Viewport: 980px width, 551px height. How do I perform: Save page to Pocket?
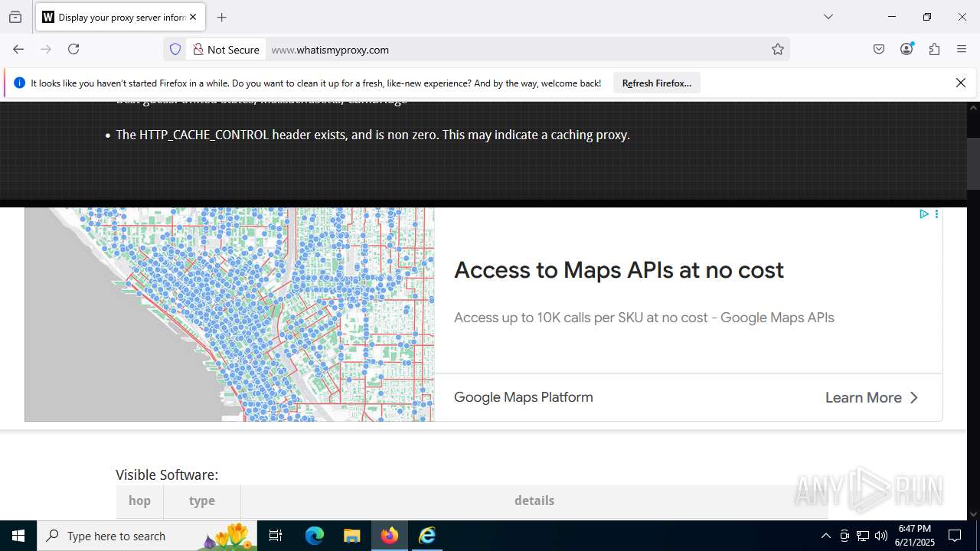(879, 49)
